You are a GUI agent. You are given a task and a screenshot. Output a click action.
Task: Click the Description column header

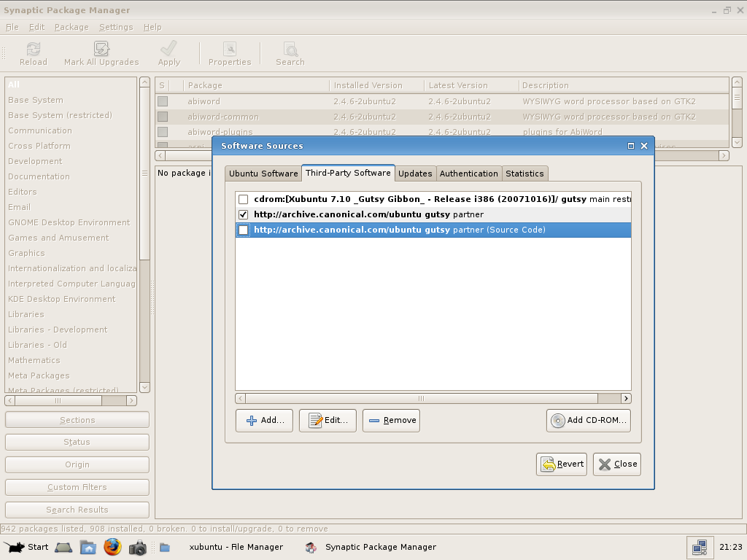click(624, 86)
